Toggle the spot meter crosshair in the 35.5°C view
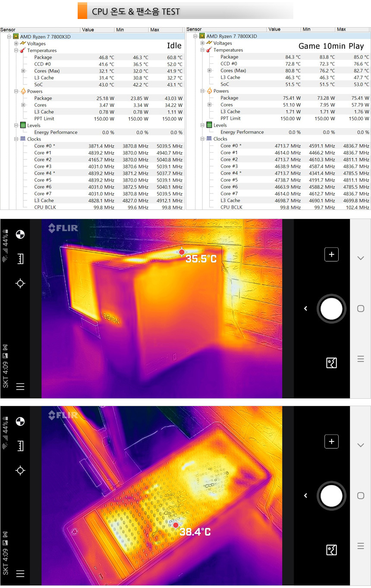 [x=20, y=283]
